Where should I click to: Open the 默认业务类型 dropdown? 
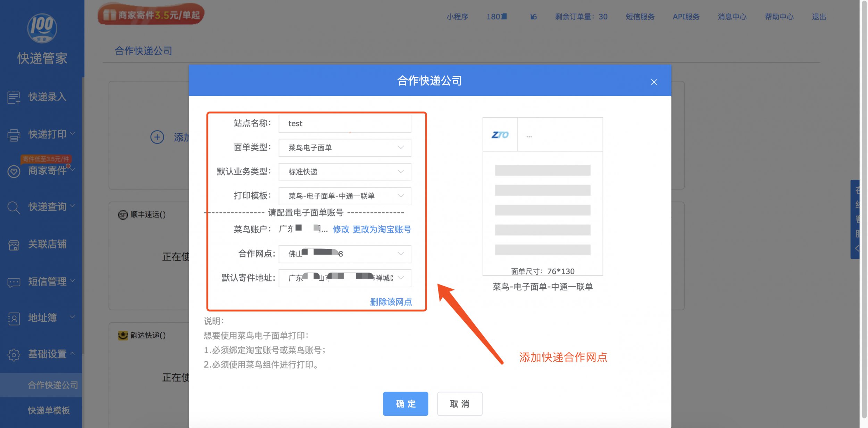click(x=345, y=172)
